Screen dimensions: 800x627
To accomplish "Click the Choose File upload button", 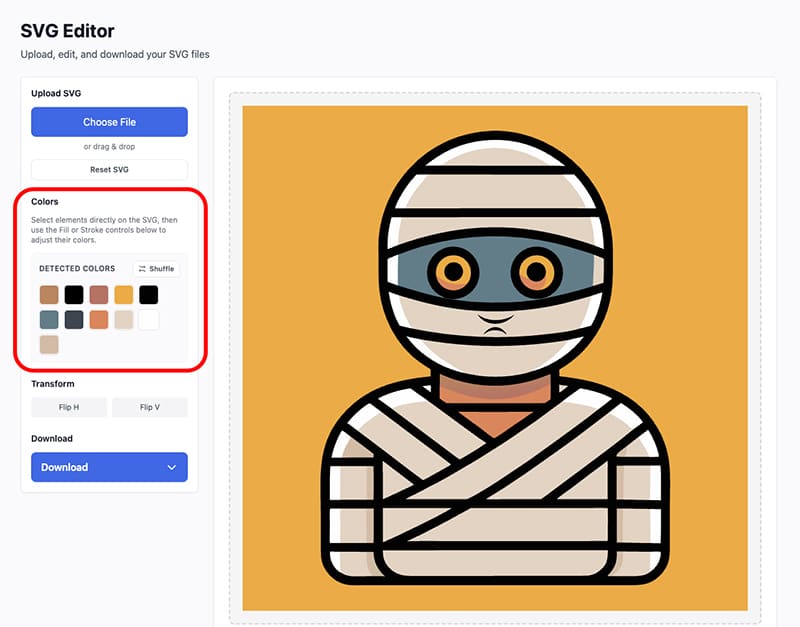I will pyautogui.click(x=109, y=122).
